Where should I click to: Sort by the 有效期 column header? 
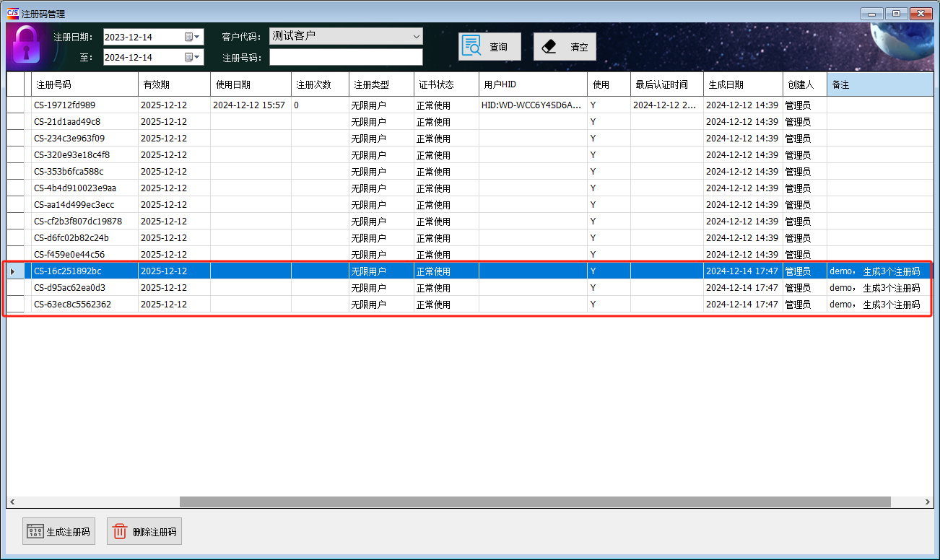(x=173, y=84)
